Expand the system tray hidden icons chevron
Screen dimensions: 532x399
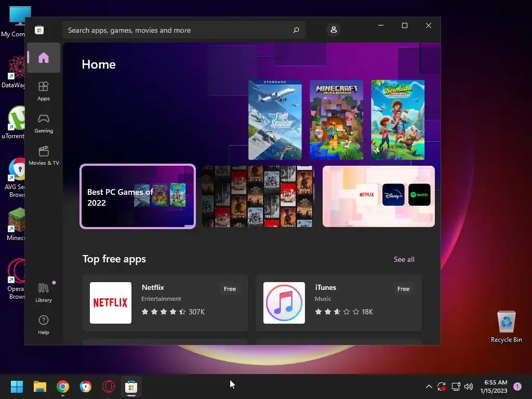[429, 387]
